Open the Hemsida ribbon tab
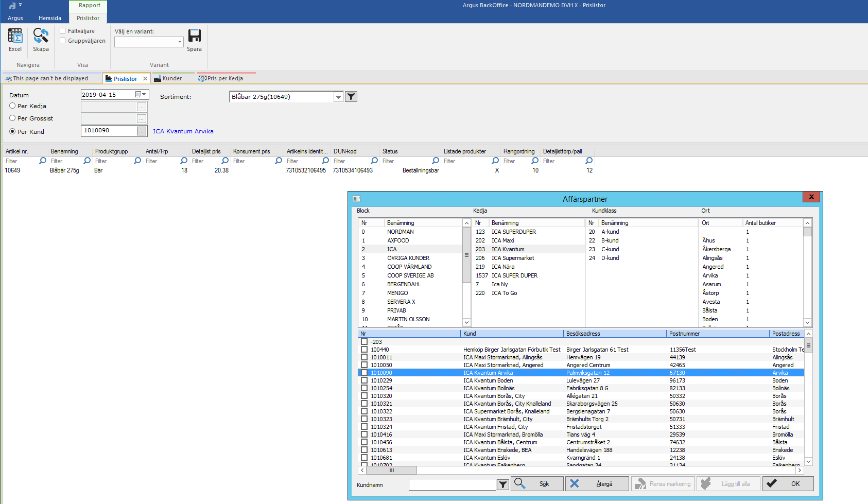The image size is (868, 504). [x=50, y=18]
